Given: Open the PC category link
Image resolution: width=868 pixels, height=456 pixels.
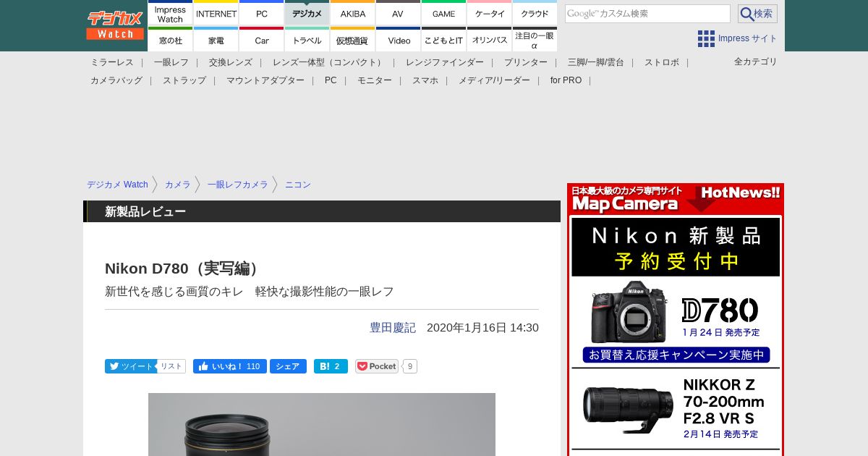Looking at the screenshot, I should [331, 80].
